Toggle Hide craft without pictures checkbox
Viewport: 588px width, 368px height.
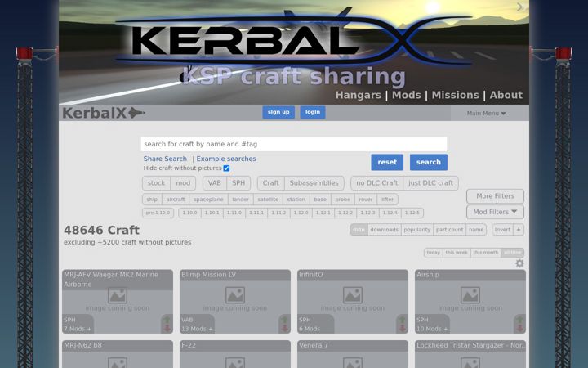[226, 168]
